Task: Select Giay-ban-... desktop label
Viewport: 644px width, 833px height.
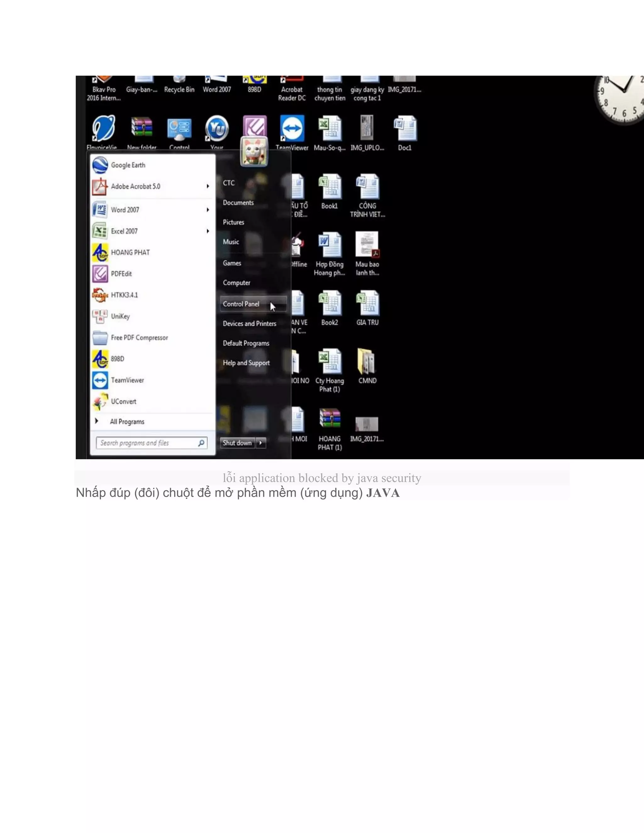Action: coord(142,90)
